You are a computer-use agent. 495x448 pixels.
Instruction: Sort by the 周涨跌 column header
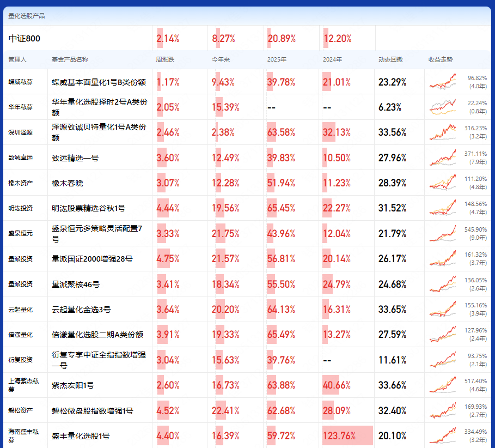165,59
